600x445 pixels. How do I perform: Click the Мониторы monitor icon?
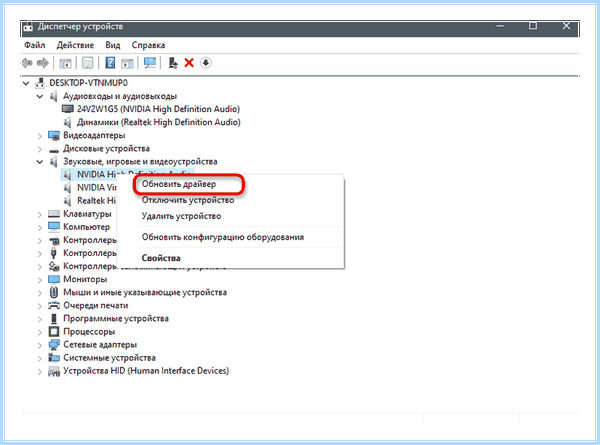[x=54, y=279]
